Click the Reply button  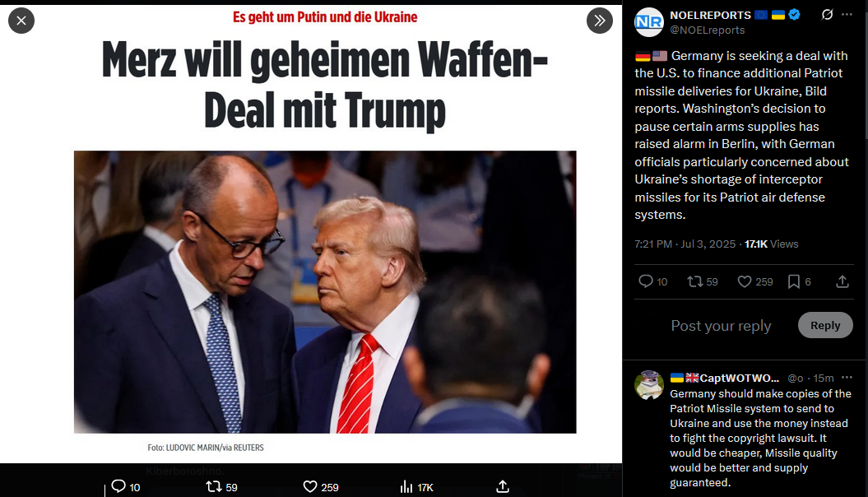825,325
